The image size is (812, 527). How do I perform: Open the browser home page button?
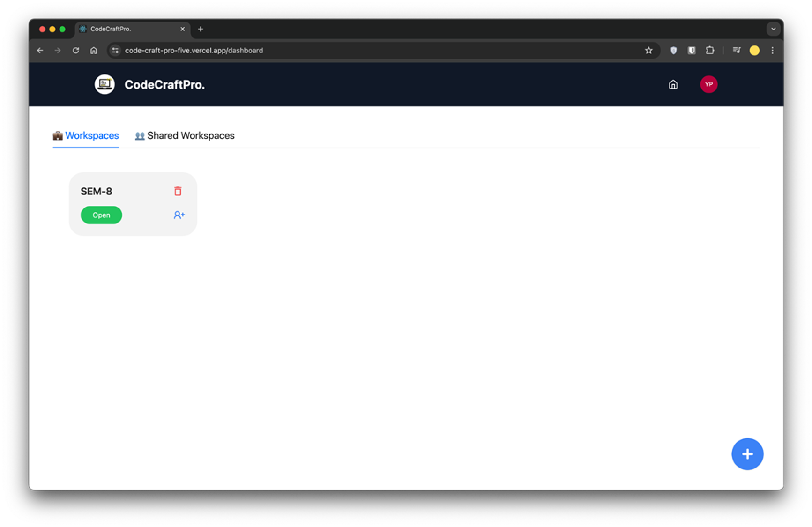pyautogui.click(x=94, y=51)
